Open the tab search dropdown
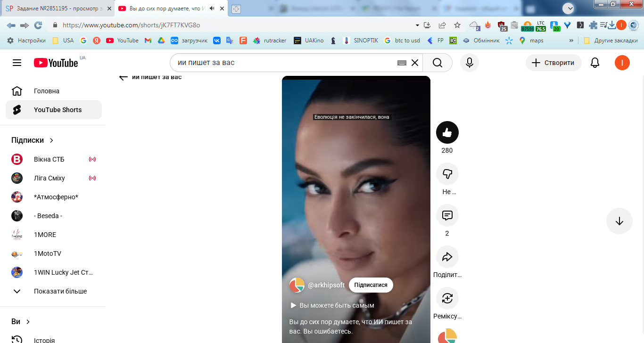 [569, 8]
